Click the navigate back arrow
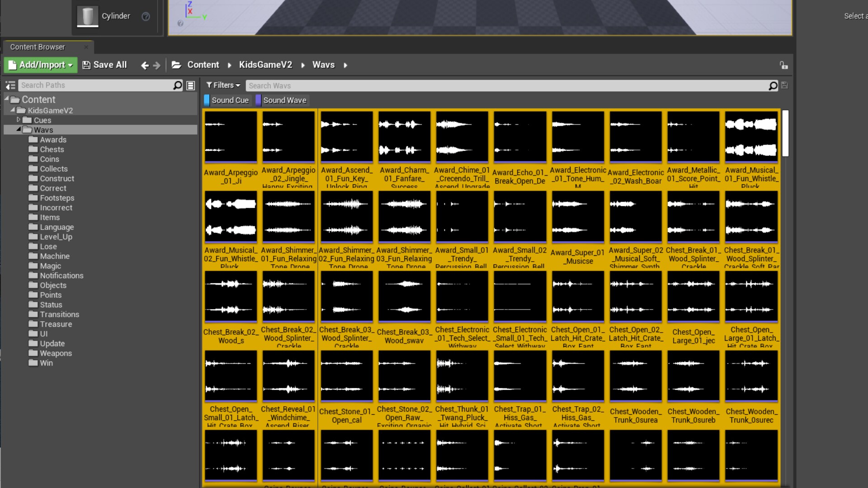The width and height of the screenshot is (868, 488). click(x=145, y=66)
